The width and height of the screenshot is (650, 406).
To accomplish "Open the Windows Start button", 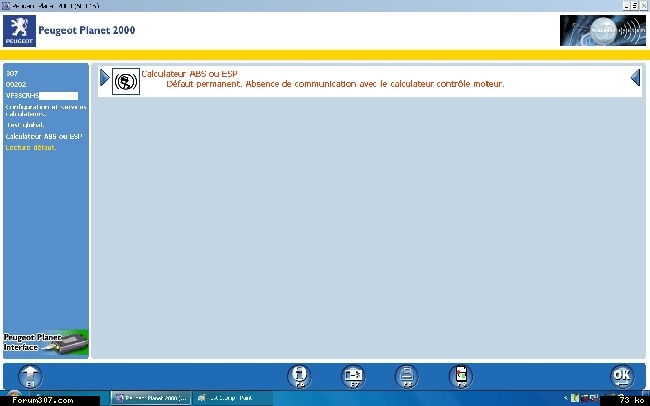I will pos(14,394).
